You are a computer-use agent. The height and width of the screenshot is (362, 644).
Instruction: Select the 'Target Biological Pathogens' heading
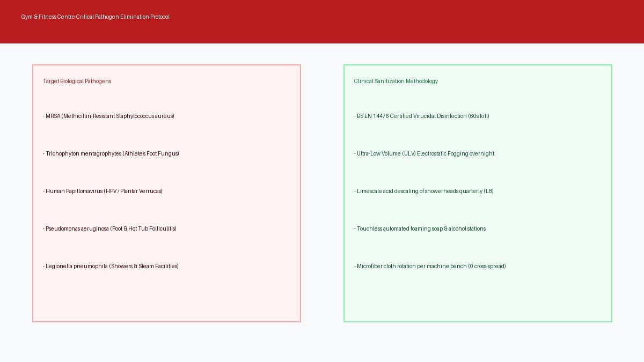pyautogui.click(x=77, y=81)
